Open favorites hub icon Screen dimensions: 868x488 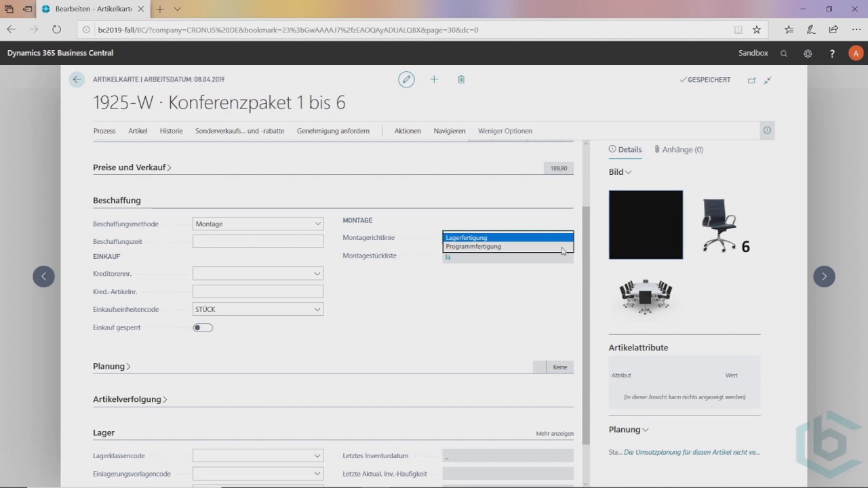coord(789,30)
